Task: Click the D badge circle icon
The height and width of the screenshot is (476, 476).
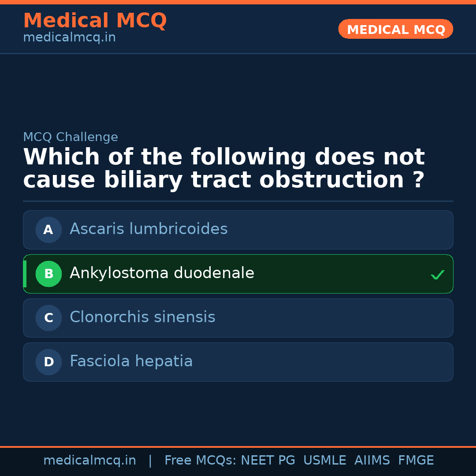Action: tap(48, 362)
